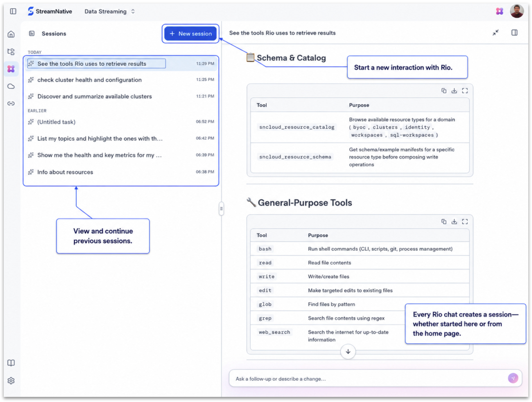The height and width of the screenshot is (402, 532).
Task: Click the 'web_search' tool cell
Action: pos(274,332)
